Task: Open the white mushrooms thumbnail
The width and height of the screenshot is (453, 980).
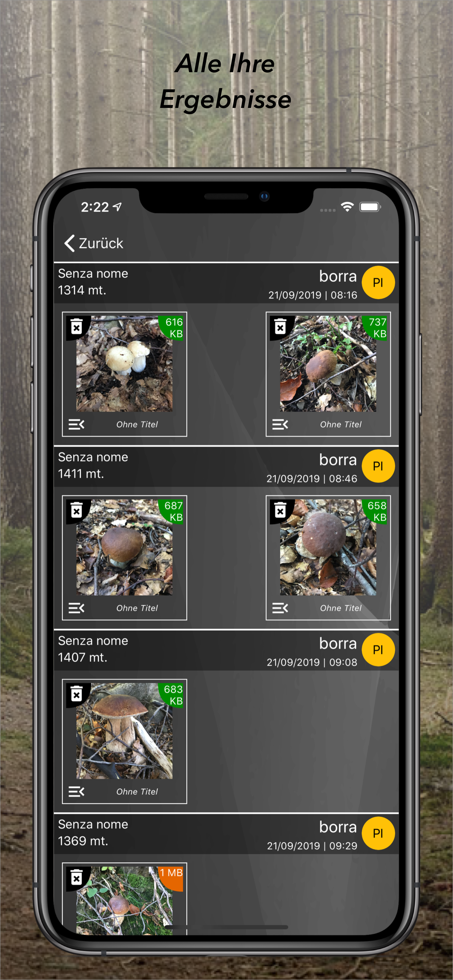Action: coord(124,364)
